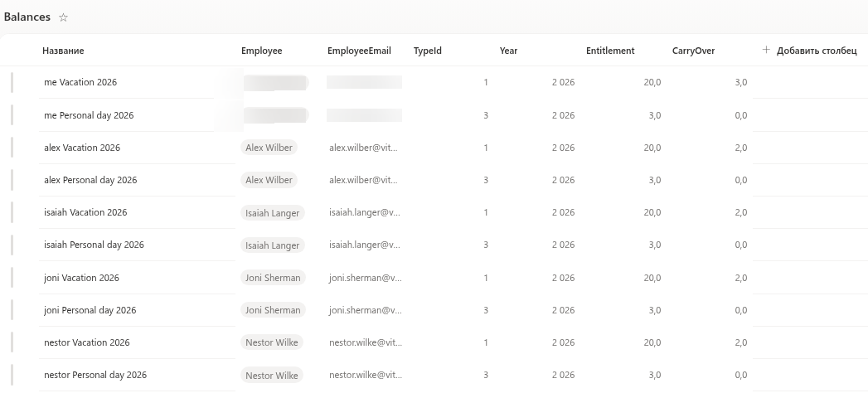The width and height of the screenshot is (868, 398).
Task: Select email cell in nestor Personal day row
Action: [366, 375]
